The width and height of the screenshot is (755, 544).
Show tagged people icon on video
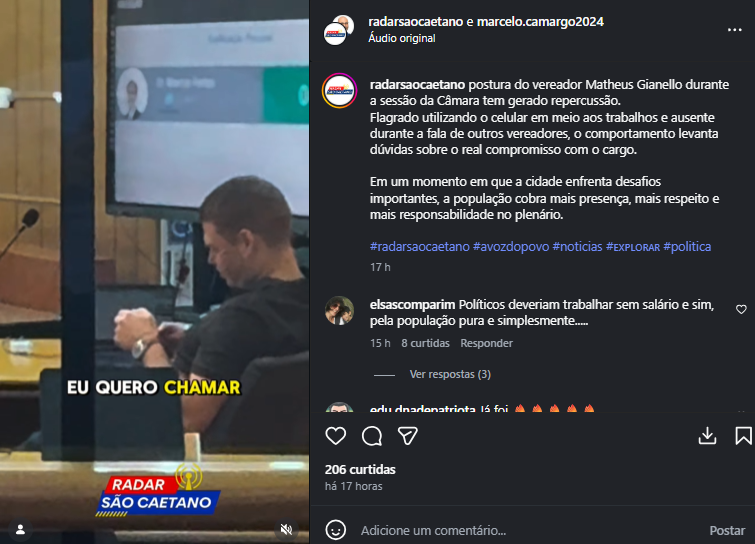20,530
